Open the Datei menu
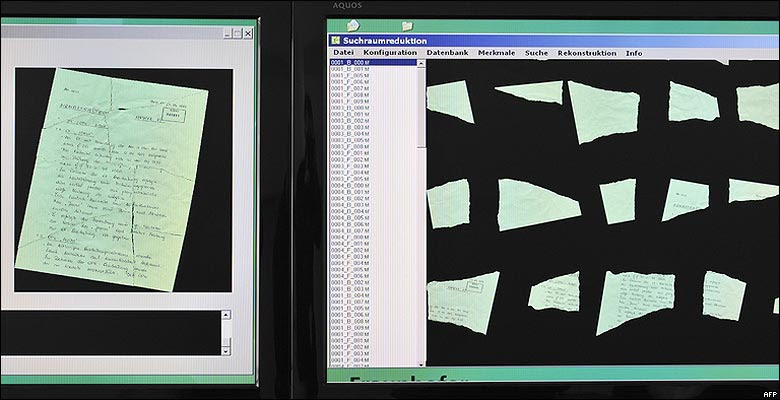Image resolution: width=780 pixels, height=400 pixels. (343, 53)
